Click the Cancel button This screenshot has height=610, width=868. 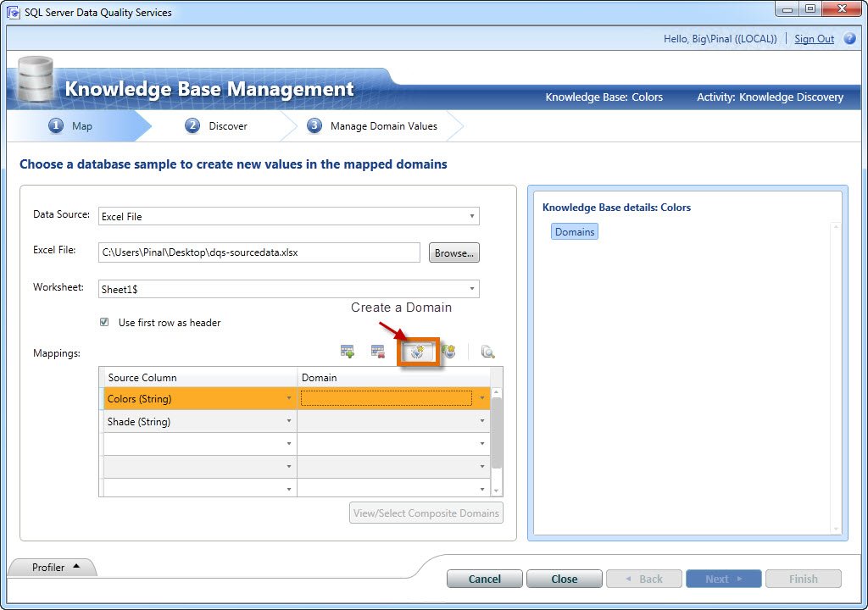click(484, 579)
